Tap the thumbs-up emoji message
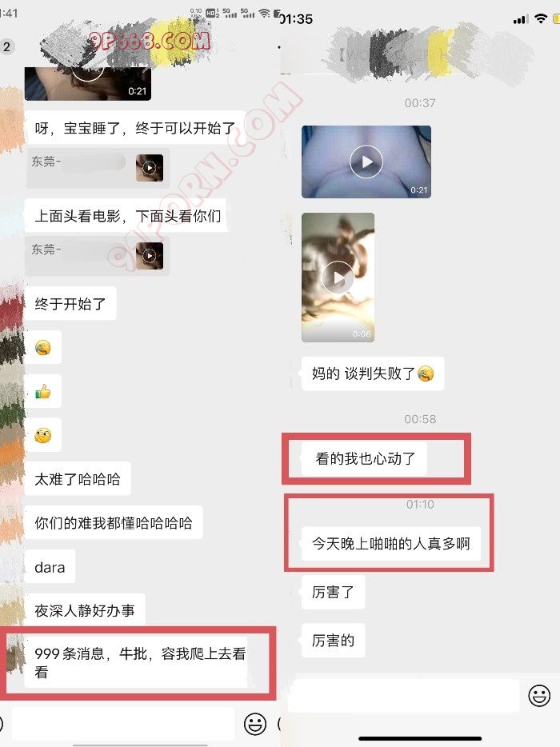 click(43, 391)
